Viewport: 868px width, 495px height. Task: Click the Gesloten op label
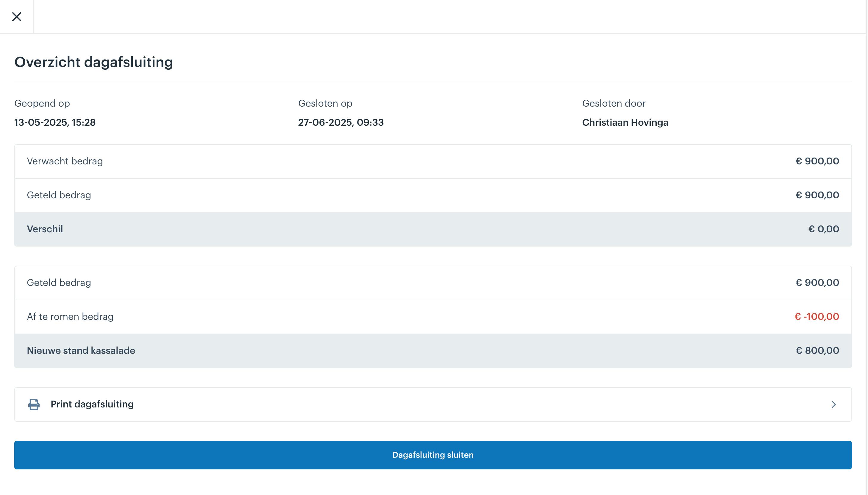pos(325,103)
